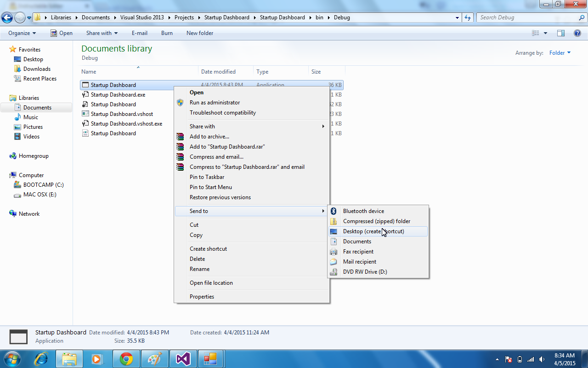This screenshot has width=588, height=368.
Task: Open Explorer help with the question mark
Action: pyautogui.click(x=577, y=33)
